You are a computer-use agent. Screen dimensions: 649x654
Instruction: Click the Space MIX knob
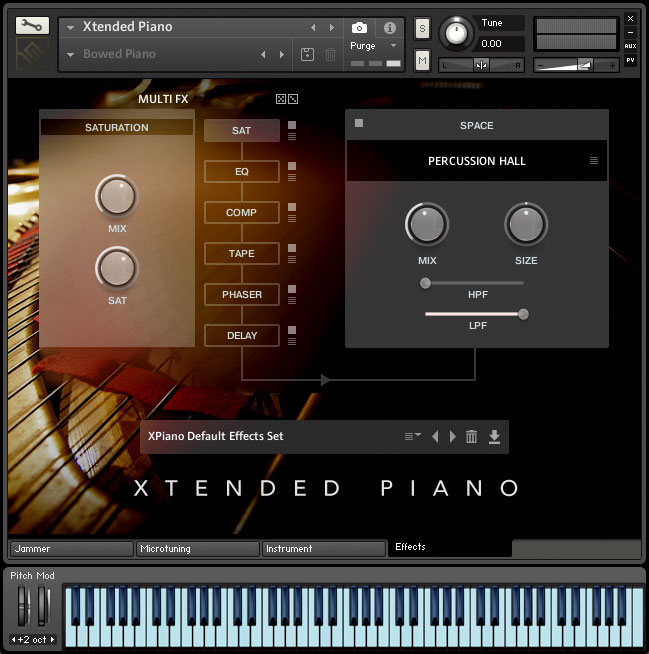tap(427, 224)
